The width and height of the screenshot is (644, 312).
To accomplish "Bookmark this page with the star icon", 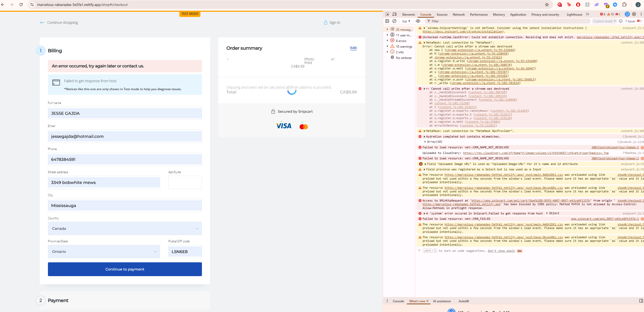I will click(547, 5).
